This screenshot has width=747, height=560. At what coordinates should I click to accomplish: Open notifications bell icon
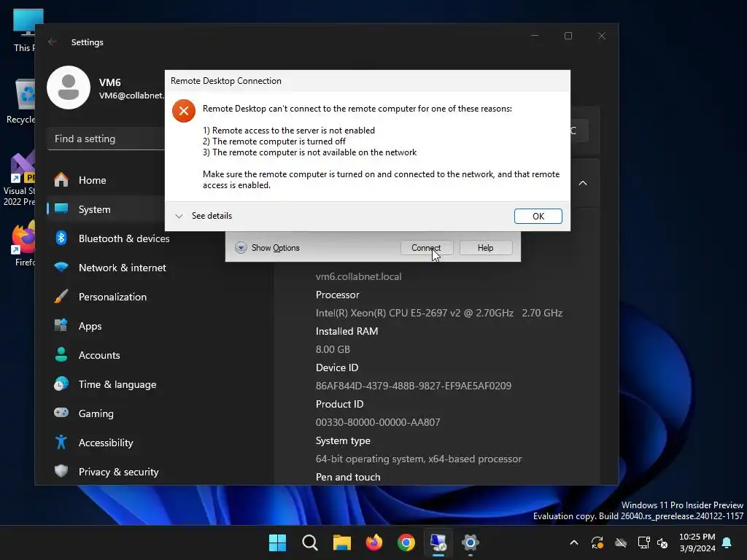(x=727, y=542)
